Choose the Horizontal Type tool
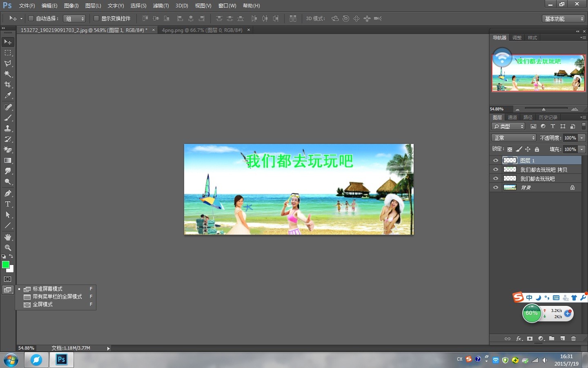Screen dimensions: 588x368 [8, 204]
